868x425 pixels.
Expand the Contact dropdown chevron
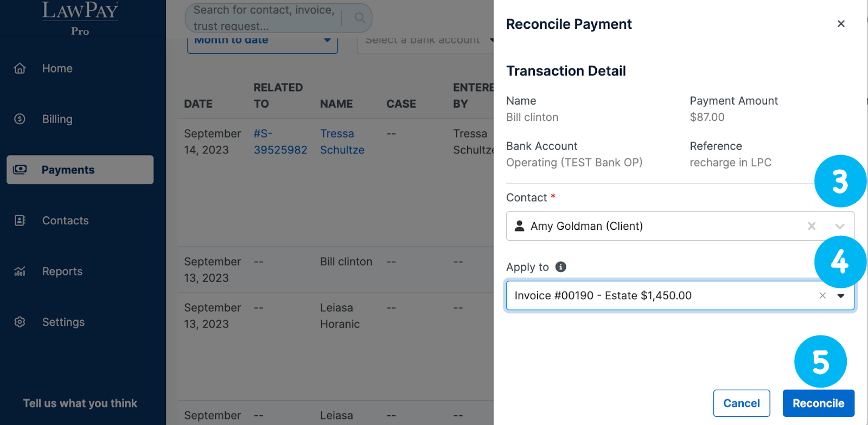coord(840,226)
